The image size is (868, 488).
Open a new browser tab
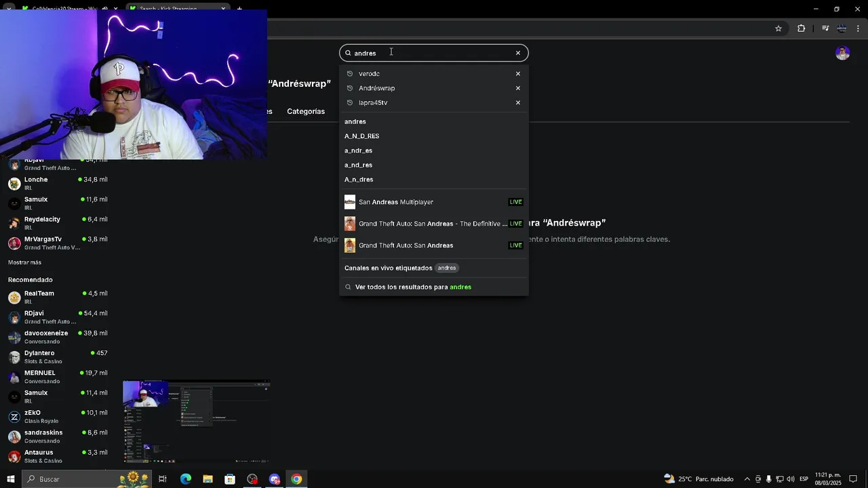click(x=239, y=9)
